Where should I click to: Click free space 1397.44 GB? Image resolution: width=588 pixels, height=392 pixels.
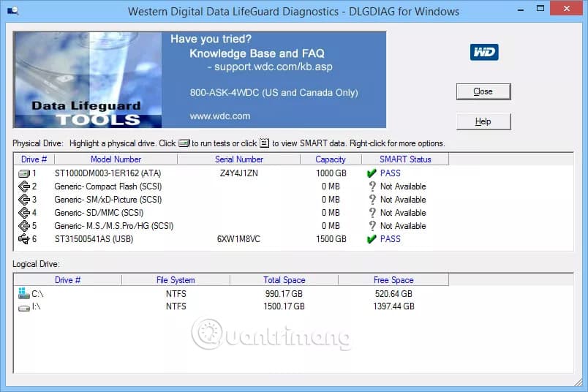coord(393,306)
